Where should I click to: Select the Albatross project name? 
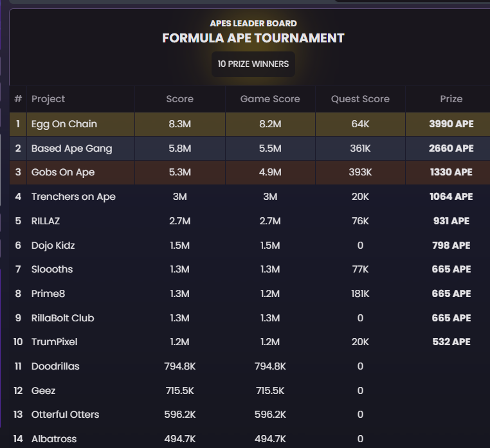pyautogui.click(x=54, y=439)
